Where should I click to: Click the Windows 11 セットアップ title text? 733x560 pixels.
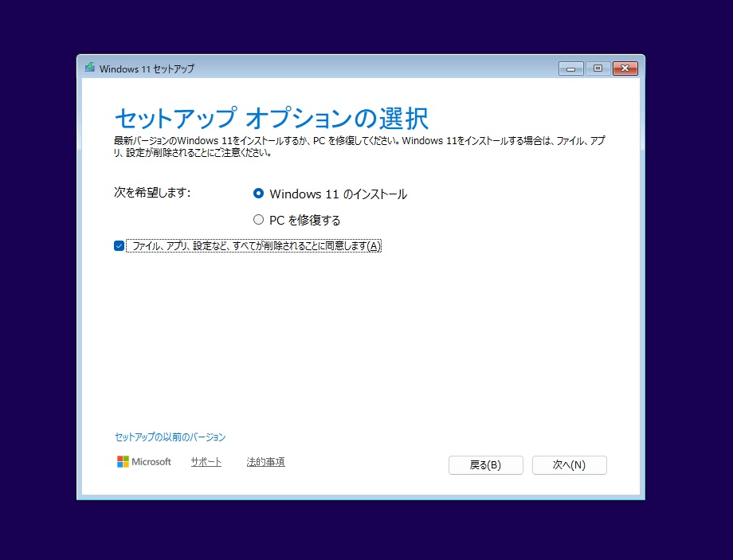147,69
